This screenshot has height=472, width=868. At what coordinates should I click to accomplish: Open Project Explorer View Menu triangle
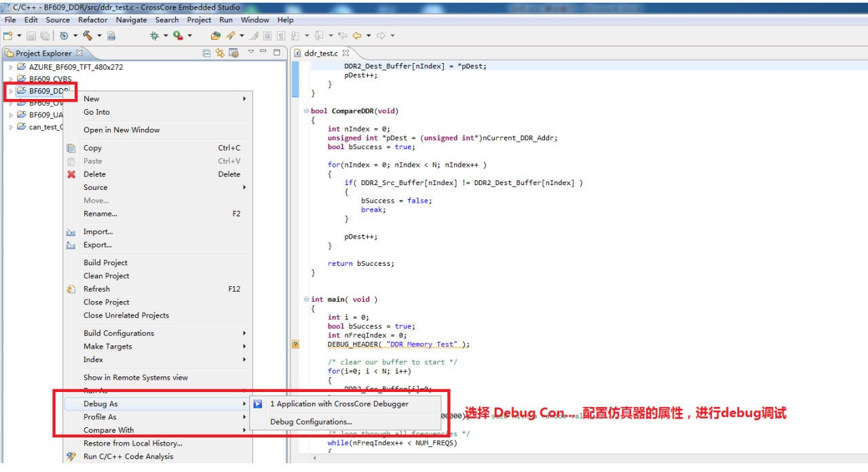(250, 52)
